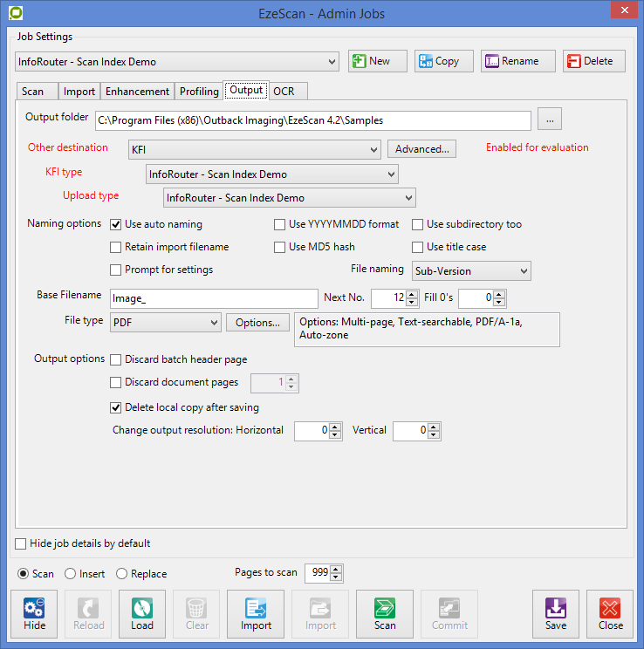Uncheck Use auto naming checkbox
Screen dimensions: 644x649
116,224
